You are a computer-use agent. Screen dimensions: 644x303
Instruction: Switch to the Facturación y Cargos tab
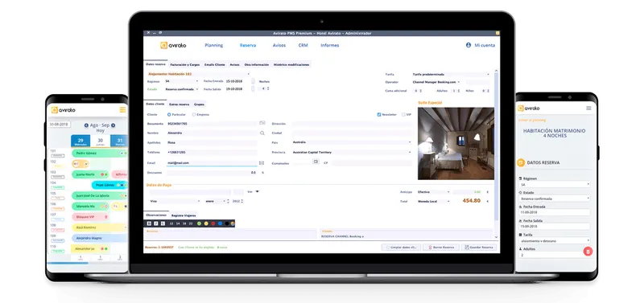pyautogui.click(x=185, y=65)
